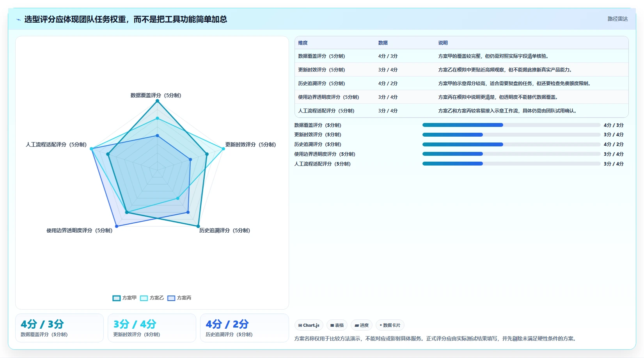The width and height of the screenshot is (644, 358).
Task: Click progress list label 历史追溯评分（5分制）
Action: [318, 144]
